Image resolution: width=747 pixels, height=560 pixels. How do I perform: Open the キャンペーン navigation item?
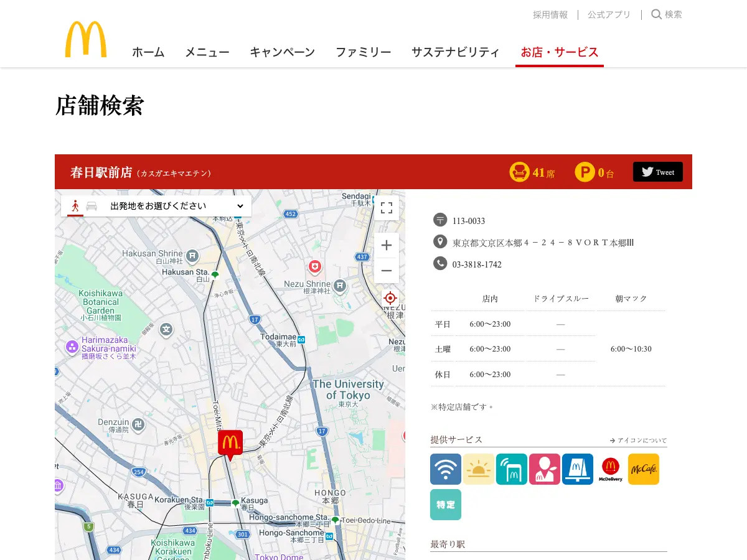283,52
